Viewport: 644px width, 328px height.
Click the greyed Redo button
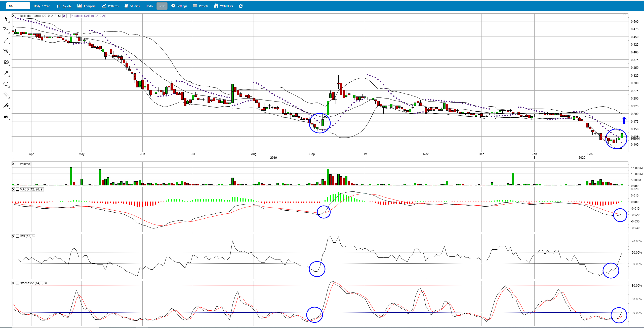tap(162, 6)
